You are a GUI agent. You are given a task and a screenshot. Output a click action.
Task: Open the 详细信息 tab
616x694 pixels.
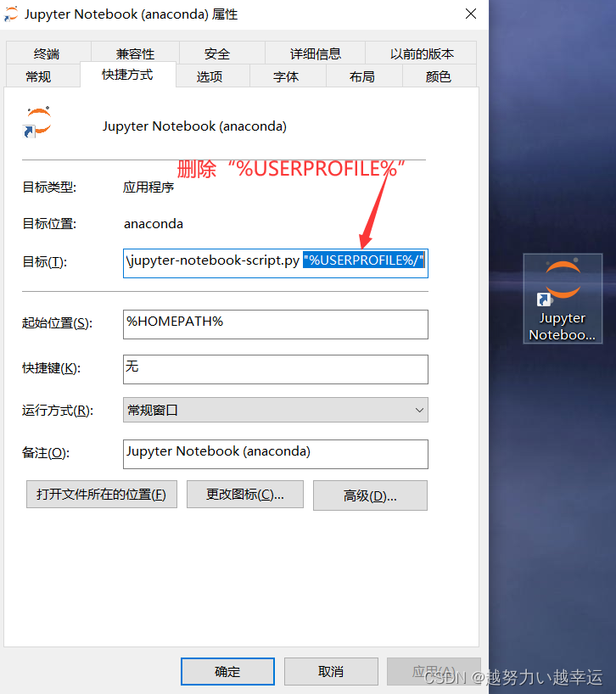pyautogui.click(x=315, y=53)
